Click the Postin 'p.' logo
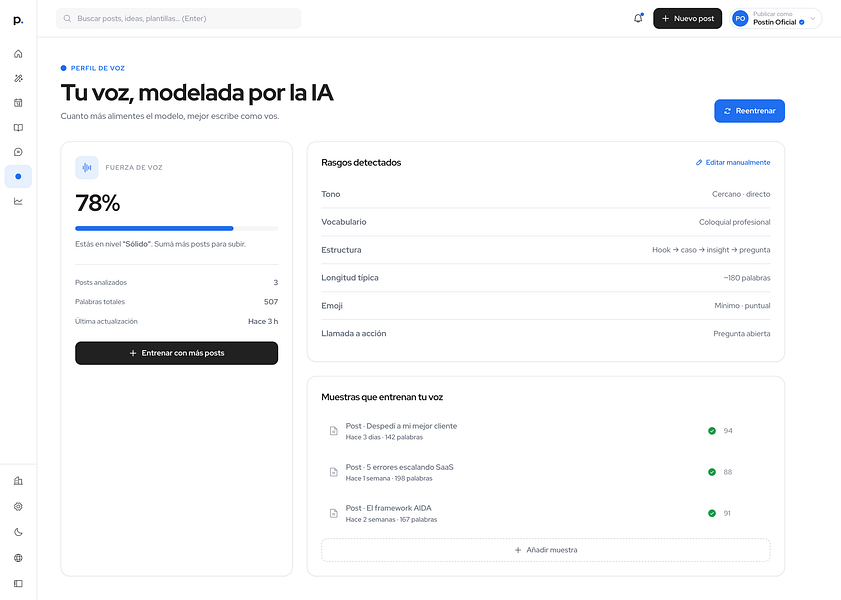 point(18,20)
